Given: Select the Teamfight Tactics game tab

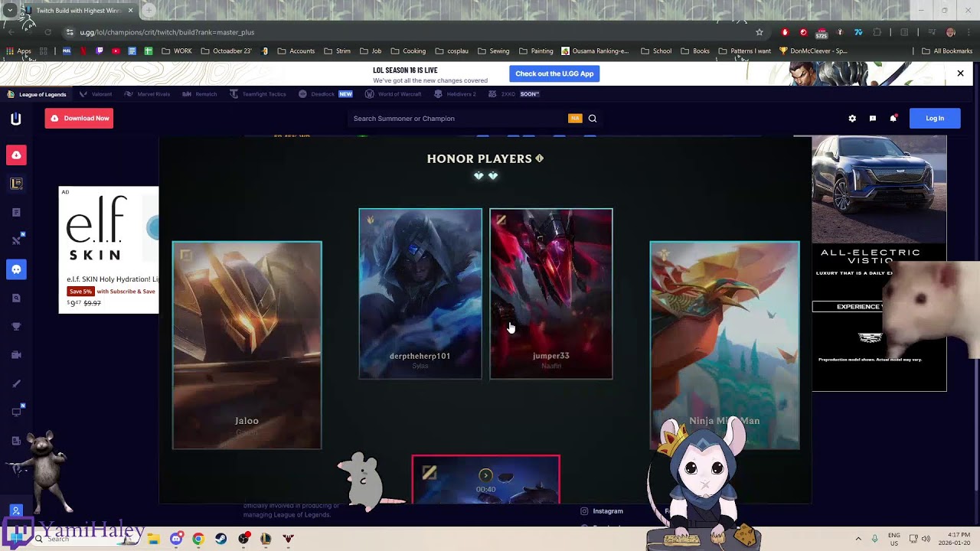Looking at the screenshot, I should pyautogui.click(x=258, y=94).
